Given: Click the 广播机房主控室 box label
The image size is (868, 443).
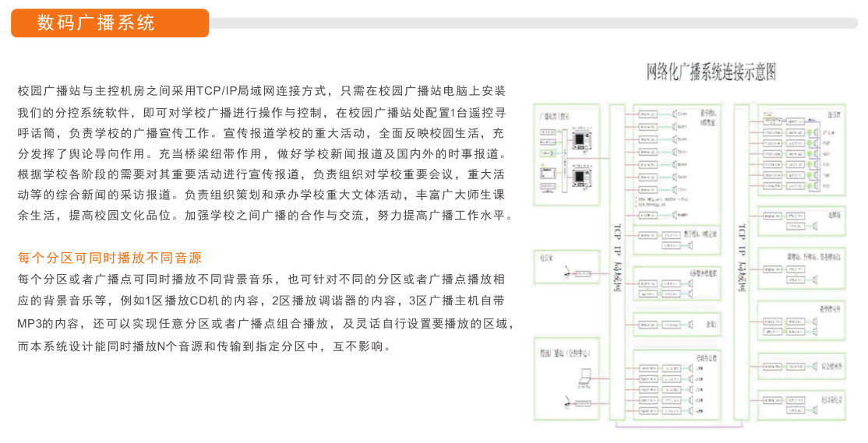Looking at the screenshot, I should click(555, 116).
